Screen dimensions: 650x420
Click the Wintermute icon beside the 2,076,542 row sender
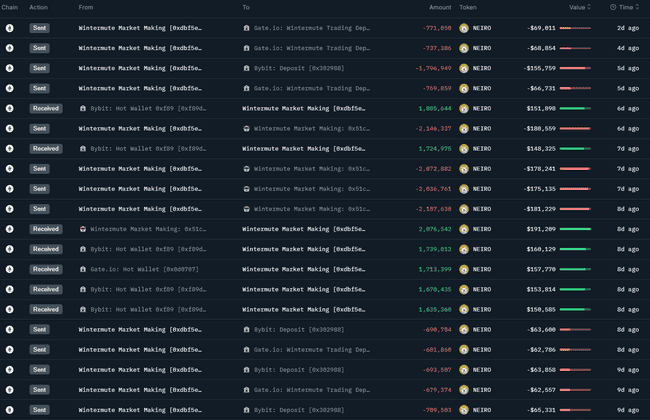[x=84, y=229]
